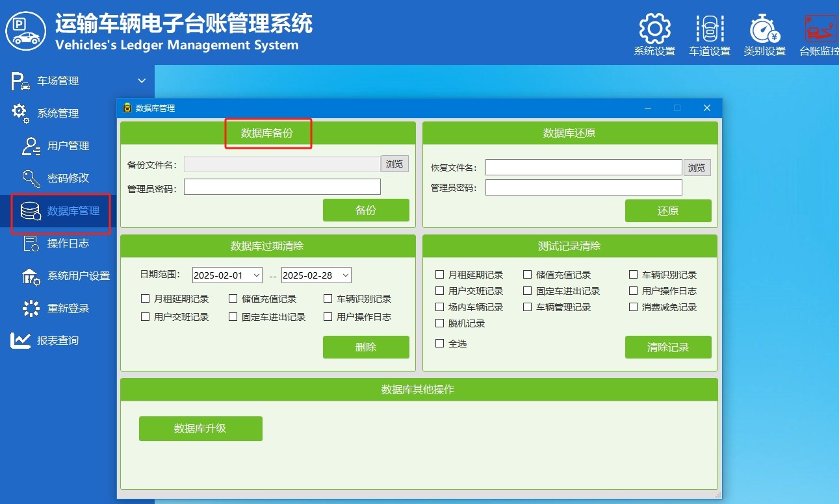Open 类别设置 timer icon
This screenshot has width=839, height=504.
764,30
